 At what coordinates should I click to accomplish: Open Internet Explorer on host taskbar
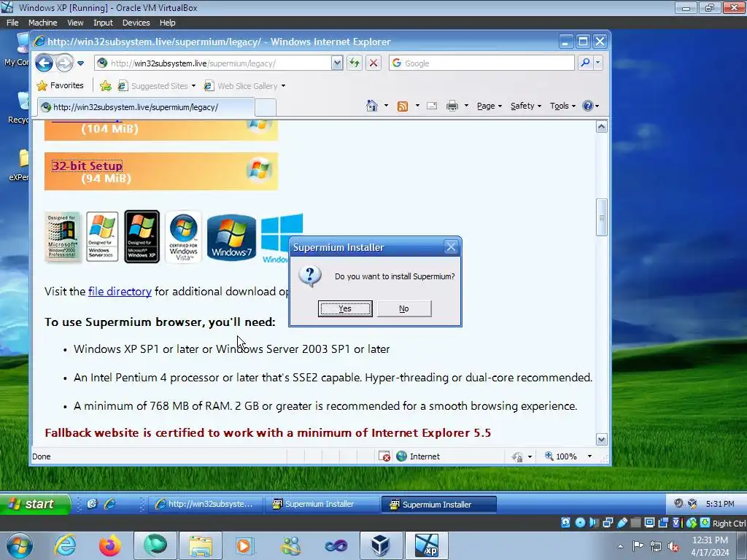pos(65,545)
